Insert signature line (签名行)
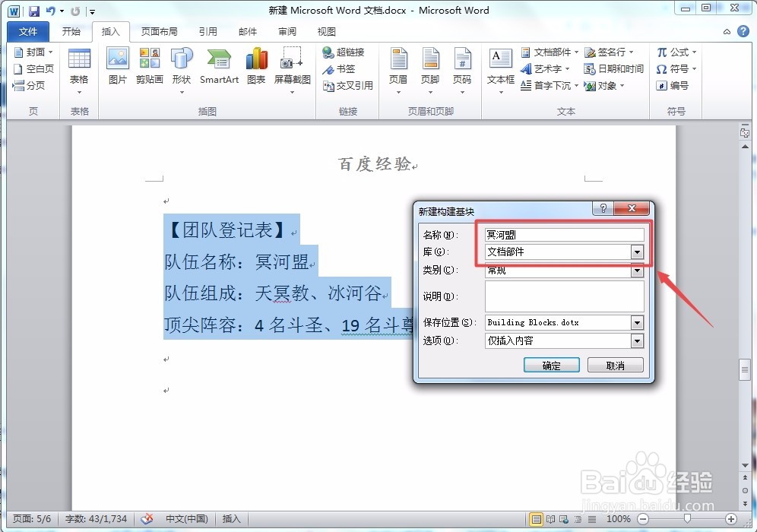 tap(608, 52)
